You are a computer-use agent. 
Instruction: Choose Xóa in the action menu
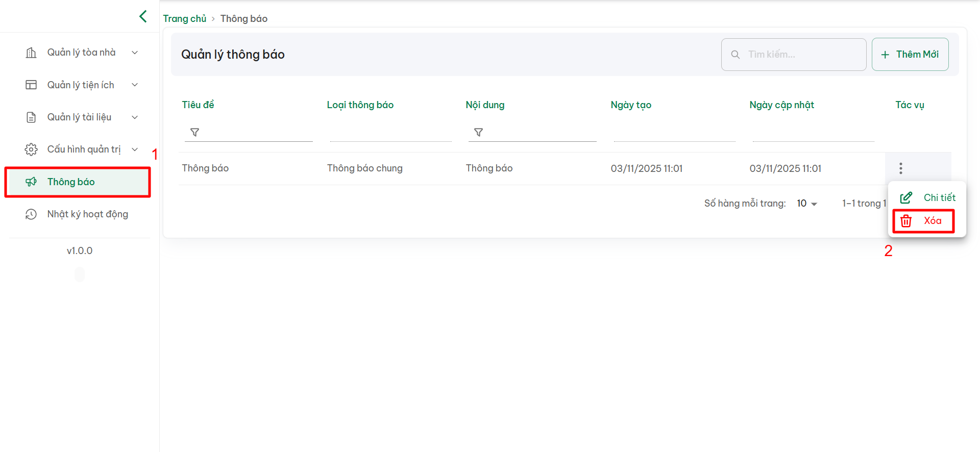(x=924, y=221)
